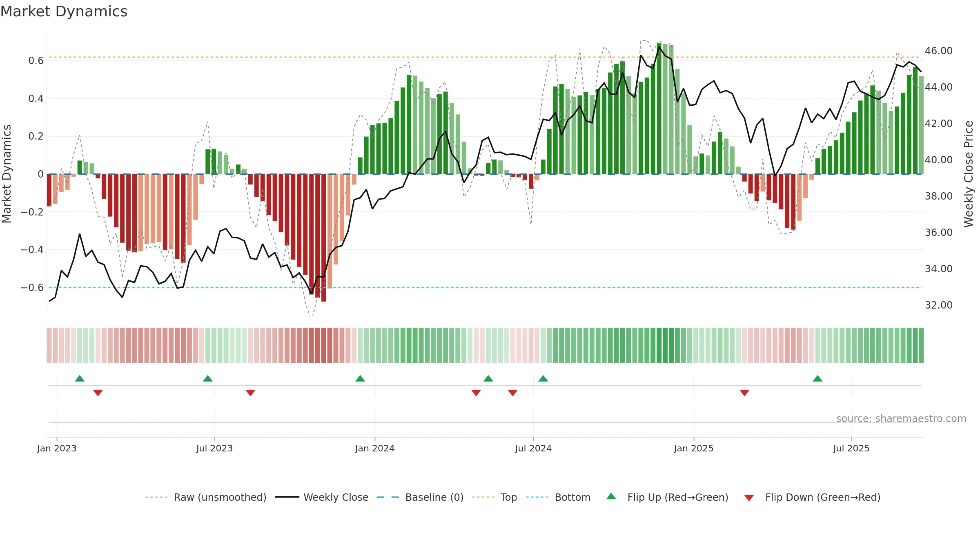Image resolution: width=980 pixels, height=551 pixels.
Task: Select the Flip Down marker in Jun 2024
Action: [x=513, y=393]
